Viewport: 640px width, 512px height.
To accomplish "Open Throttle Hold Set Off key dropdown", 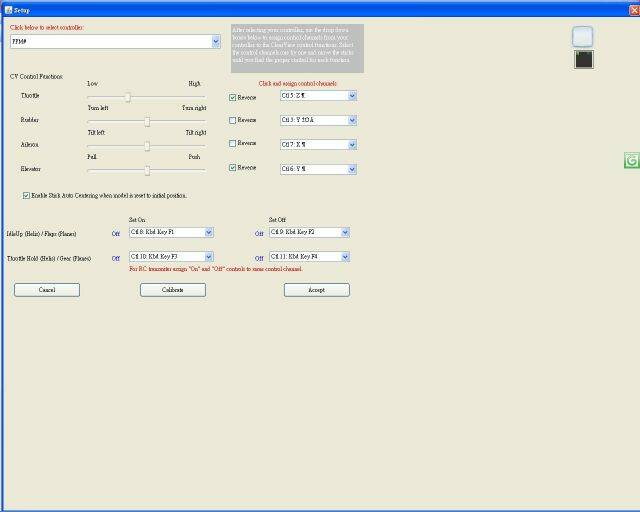I will [x=345, y=257].
